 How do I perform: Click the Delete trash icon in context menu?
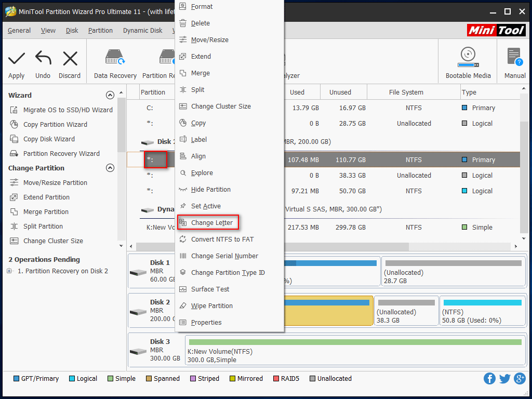[183, 23]
